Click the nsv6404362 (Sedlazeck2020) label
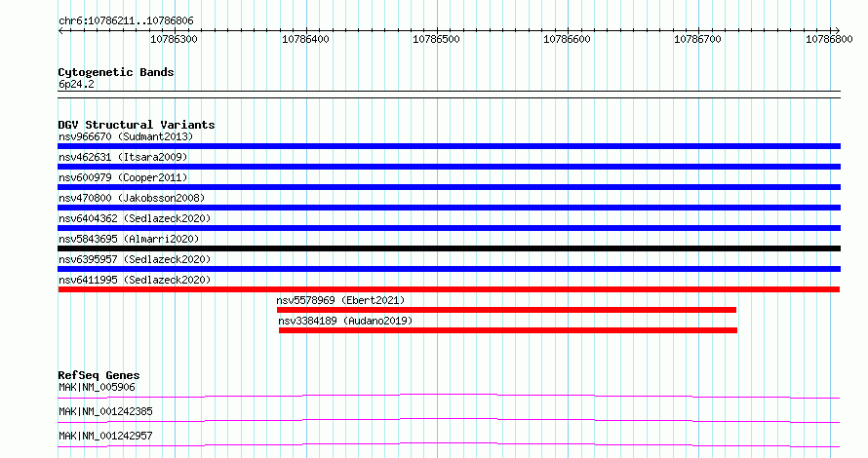868x458 pixels. (x=135, y=218)
